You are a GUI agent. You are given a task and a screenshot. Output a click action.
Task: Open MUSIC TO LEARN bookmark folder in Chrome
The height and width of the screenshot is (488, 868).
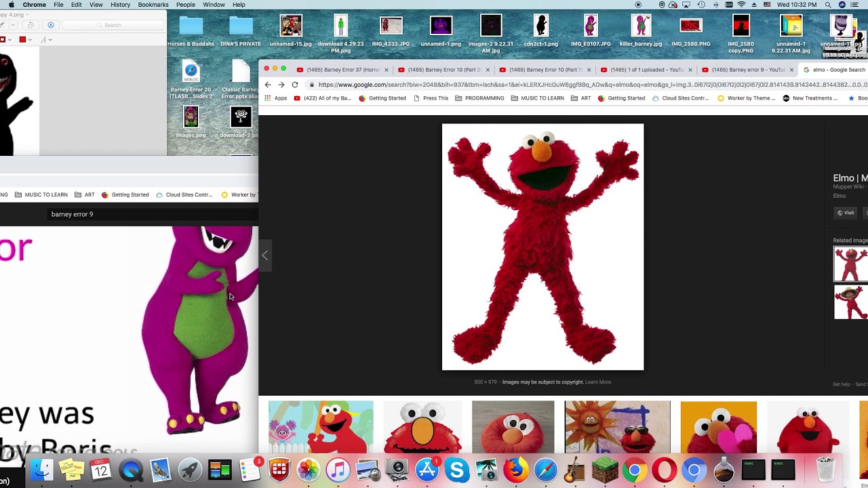pos(538,98)
